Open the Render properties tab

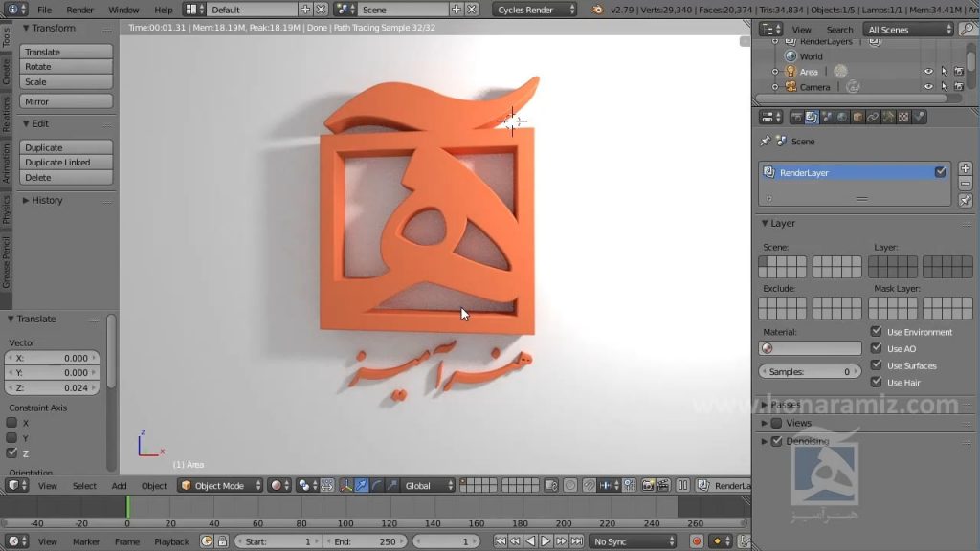(796, 117)
